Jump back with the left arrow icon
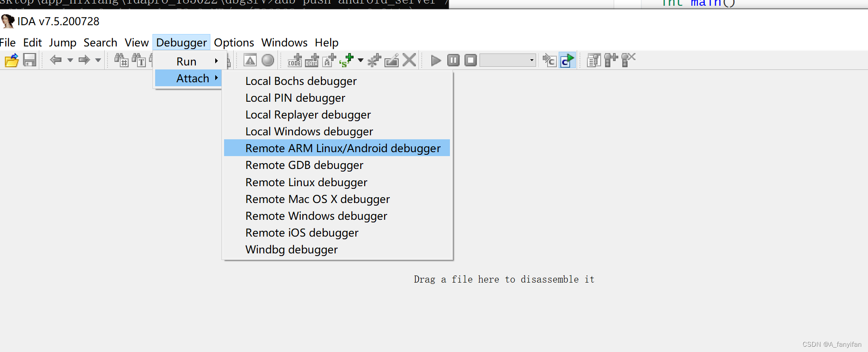Viewport: 868px width, 352px height. 56,60
